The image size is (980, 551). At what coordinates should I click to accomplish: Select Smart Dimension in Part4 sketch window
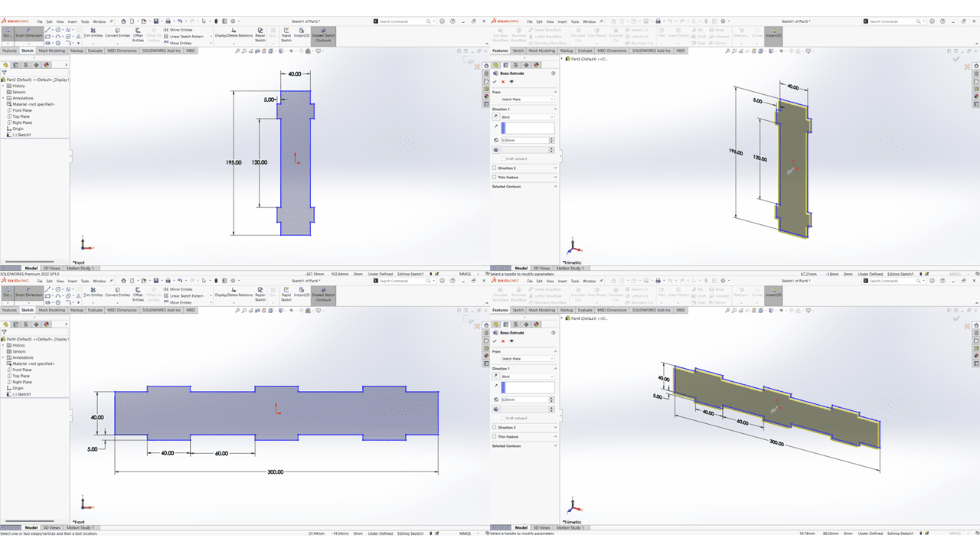[29, 292]
